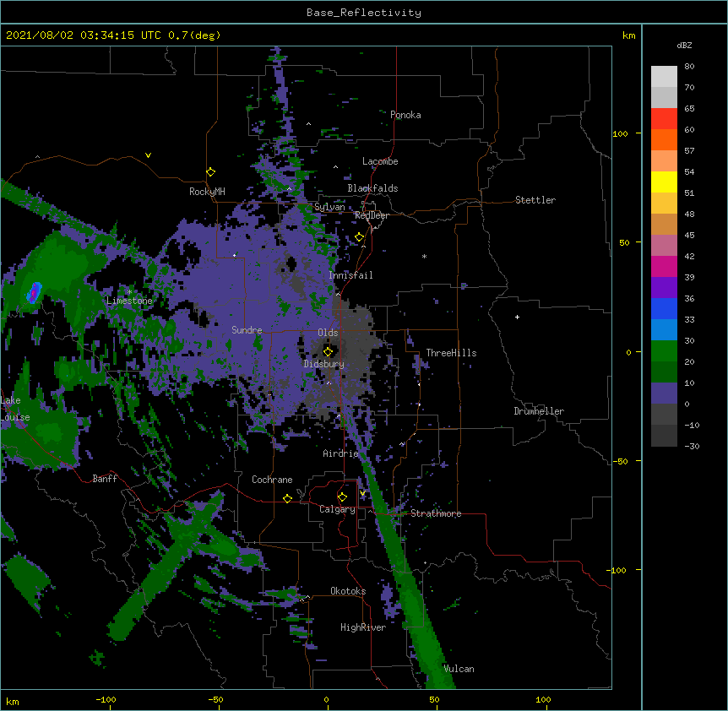Click the Okotoks town label
The image size is (728, 711).
[x=348, y=591]
